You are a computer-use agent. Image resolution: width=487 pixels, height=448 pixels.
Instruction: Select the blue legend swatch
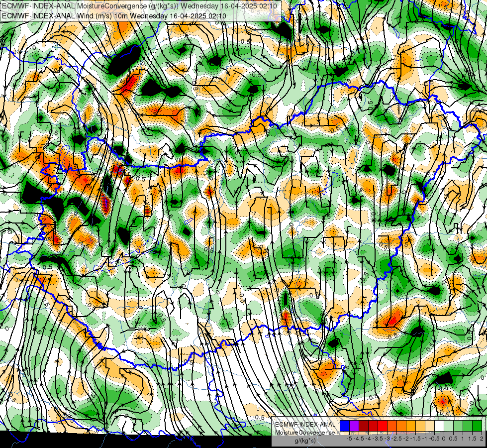[345, 426]
